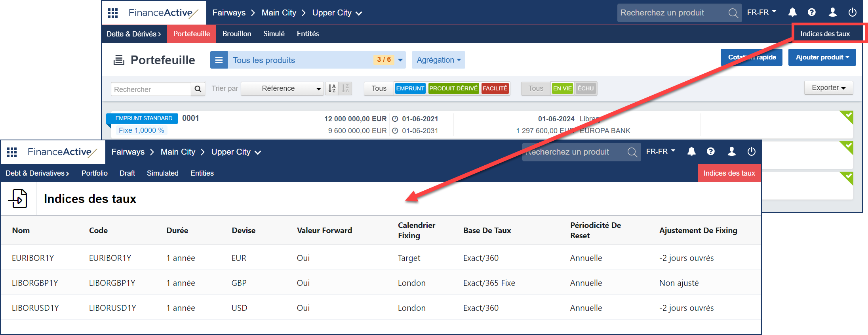Toggle the EMPRUNT filter
This screenshot has width=868, height=335.
coord(410,88)
